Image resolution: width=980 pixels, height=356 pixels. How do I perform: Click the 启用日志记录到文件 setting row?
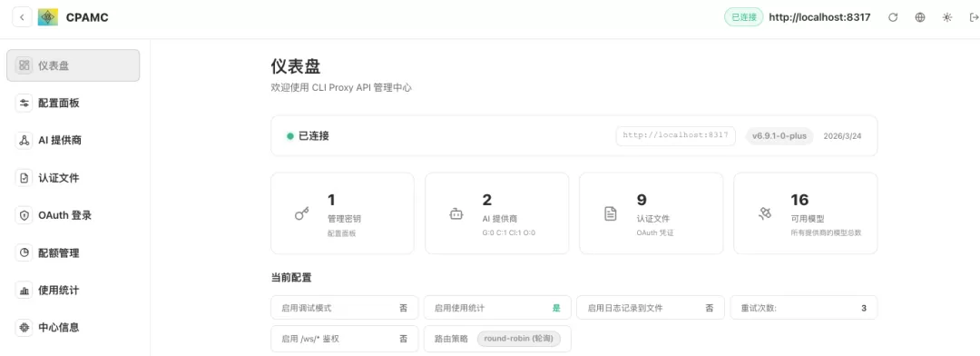(651, 308)
